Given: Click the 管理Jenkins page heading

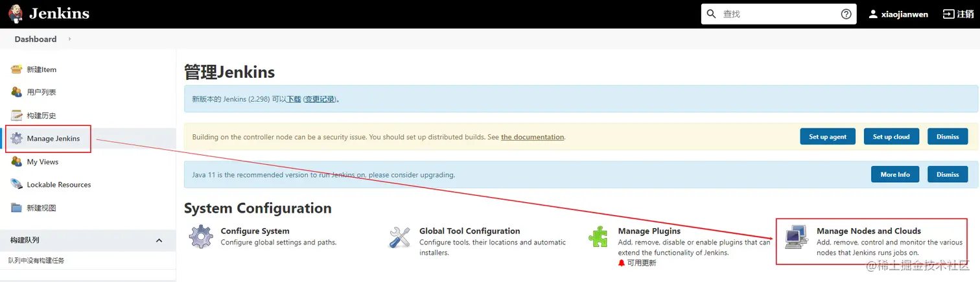Looking at the screenshot, I should pyautogui.click(x=229, y=71).
